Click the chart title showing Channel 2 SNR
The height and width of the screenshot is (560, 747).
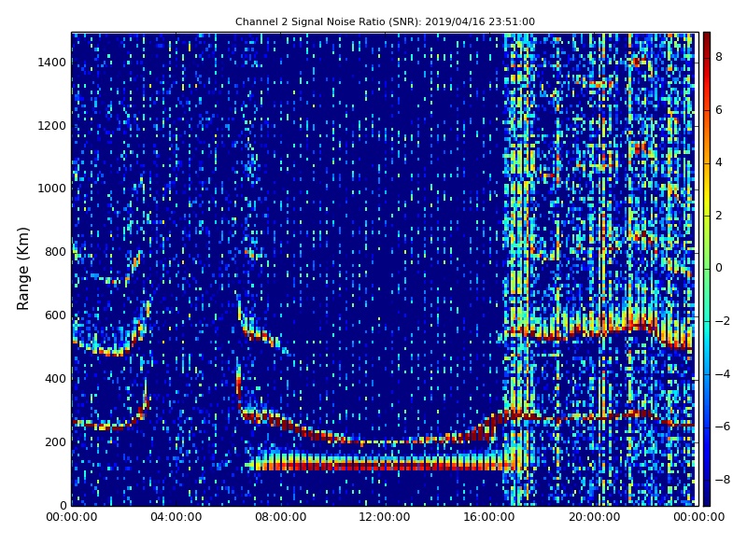tap(385, 21)
